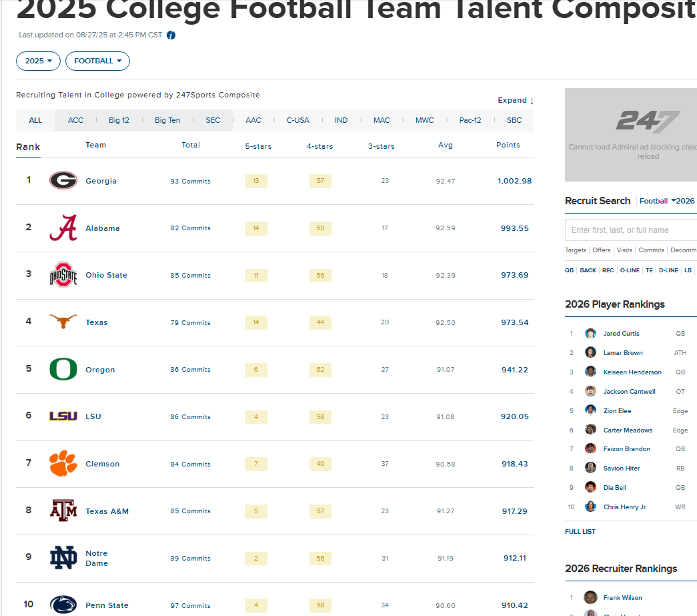Open Jared Curtis player profile

[621, 334]
